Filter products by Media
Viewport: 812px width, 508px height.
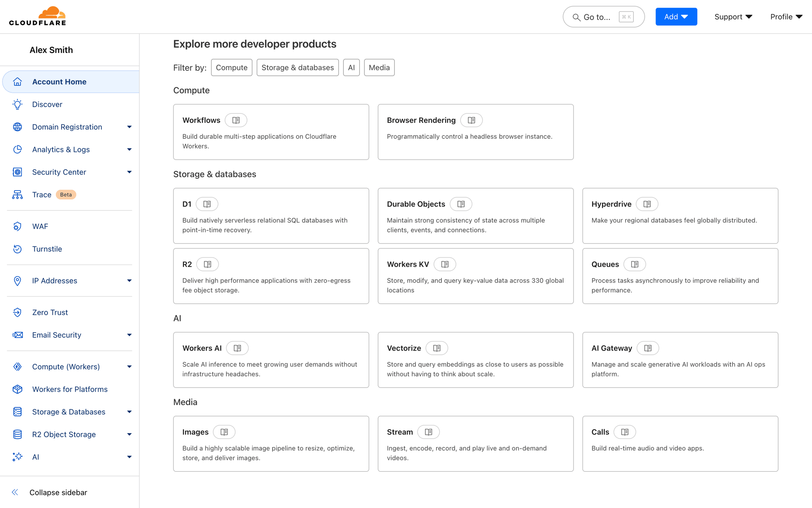[379, 68]
